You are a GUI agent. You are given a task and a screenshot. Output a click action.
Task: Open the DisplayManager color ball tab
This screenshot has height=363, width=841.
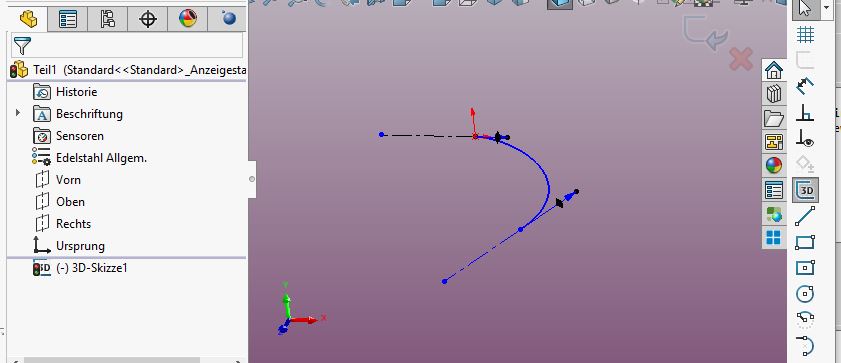187,20
